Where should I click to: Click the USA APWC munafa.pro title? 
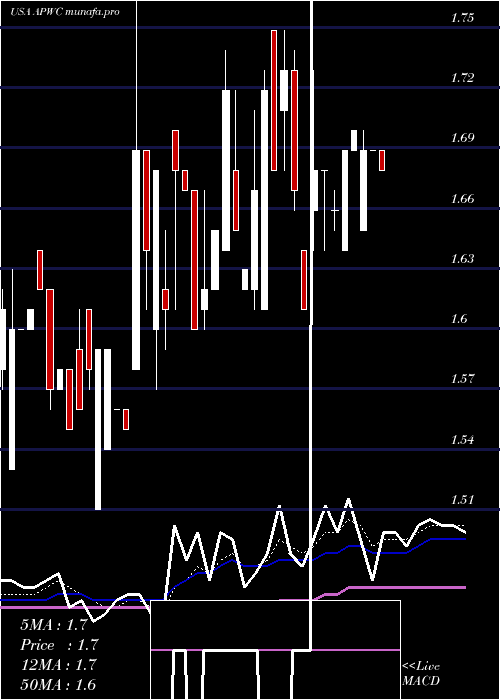coord(65,12)
